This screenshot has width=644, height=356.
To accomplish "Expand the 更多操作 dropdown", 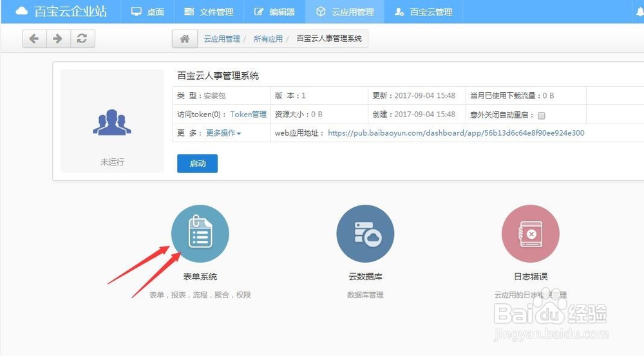I will (x=223, y=133).
